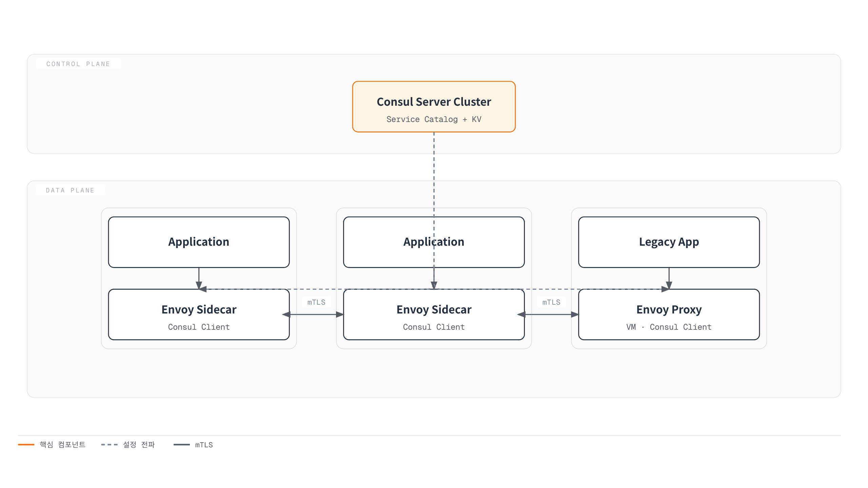868x488 pixels.
Task: Select the leftmost Envoy Sidecar box
Action: pos(199,314)
